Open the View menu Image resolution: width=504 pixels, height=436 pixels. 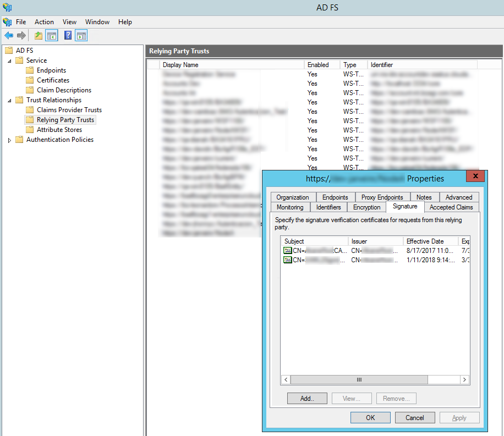[x=69, y=22]
